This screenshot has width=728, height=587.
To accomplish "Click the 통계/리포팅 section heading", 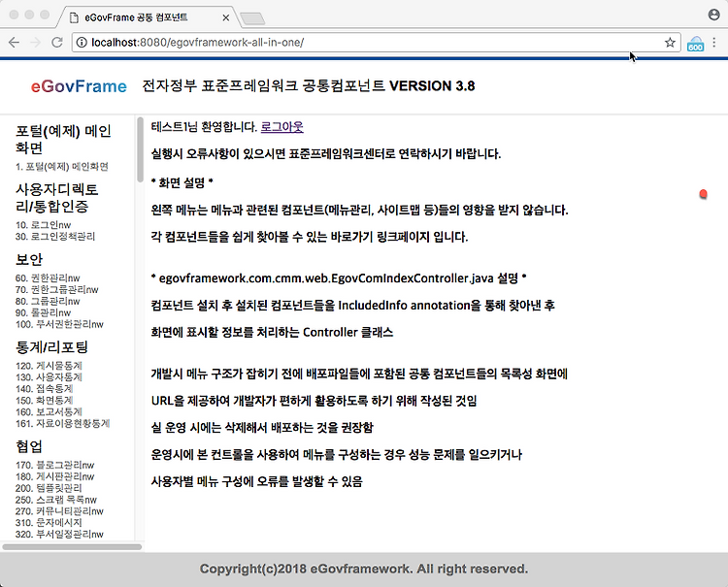I will pyautogui.click(x=51, y=347).
